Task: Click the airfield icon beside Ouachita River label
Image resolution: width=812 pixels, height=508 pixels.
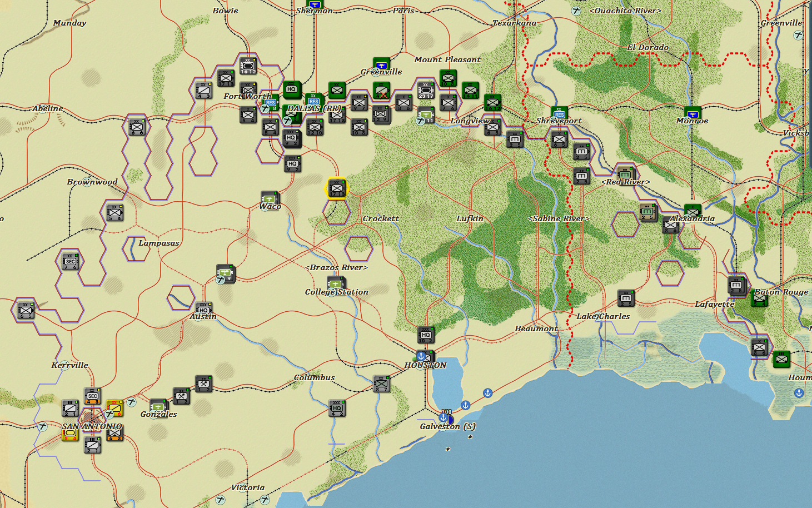Action: [576, 11]
